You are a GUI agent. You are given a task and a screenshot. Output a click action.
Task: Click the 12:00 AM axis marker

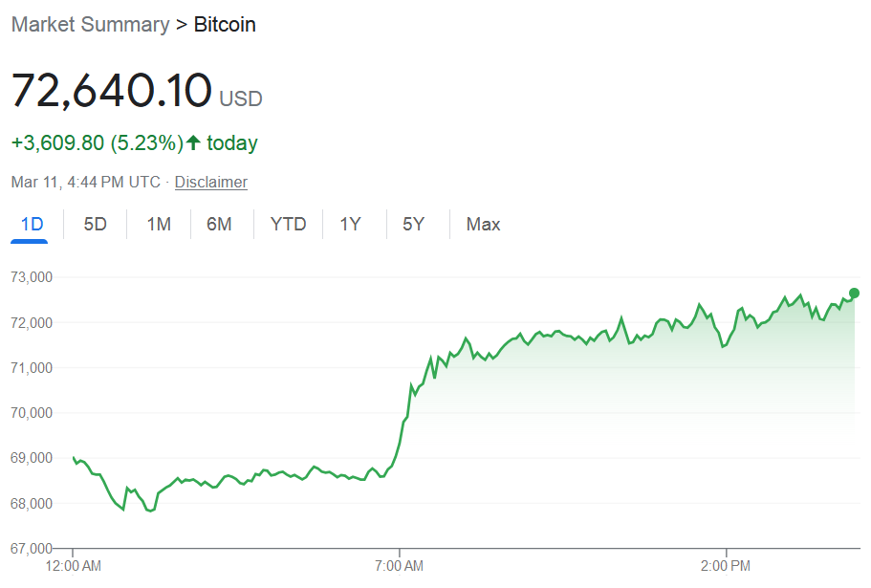(x=74, y=565)
